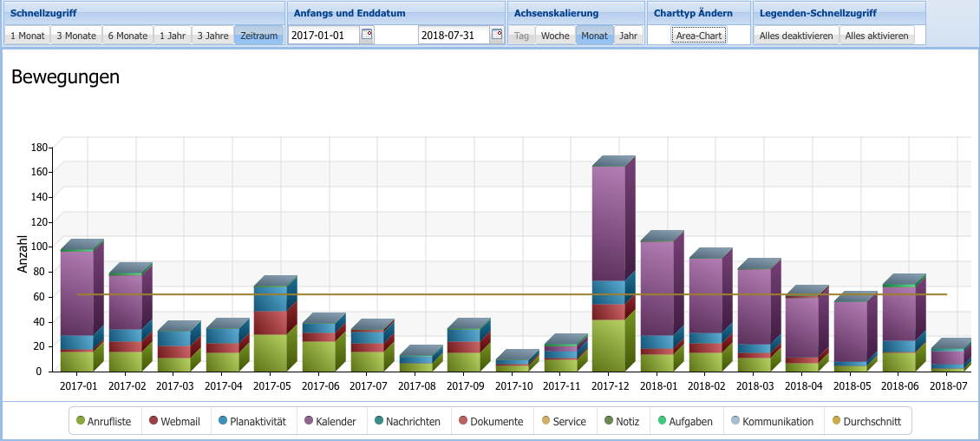Viewport: 980px width, 441px height.
Task: Set axis scaling to Woche
Action: click(555, 36)
